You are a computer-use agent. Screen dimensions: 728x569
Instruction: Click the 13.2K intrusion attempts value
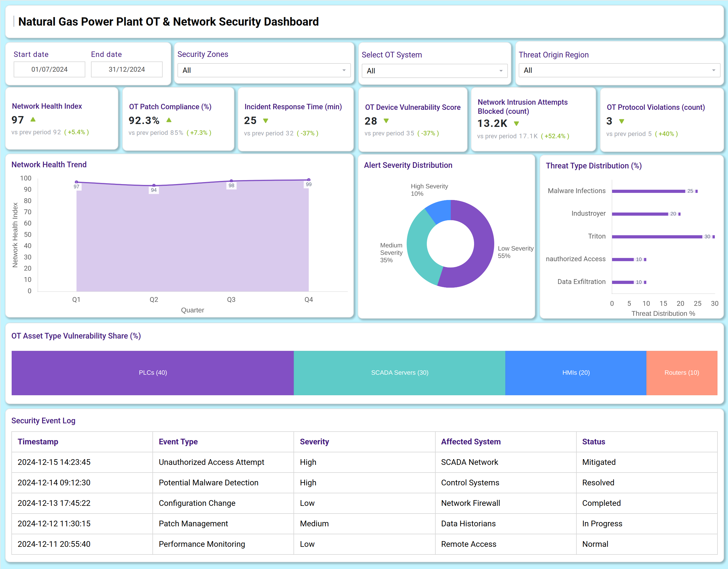pyautogui.click(x=492, y=123)
